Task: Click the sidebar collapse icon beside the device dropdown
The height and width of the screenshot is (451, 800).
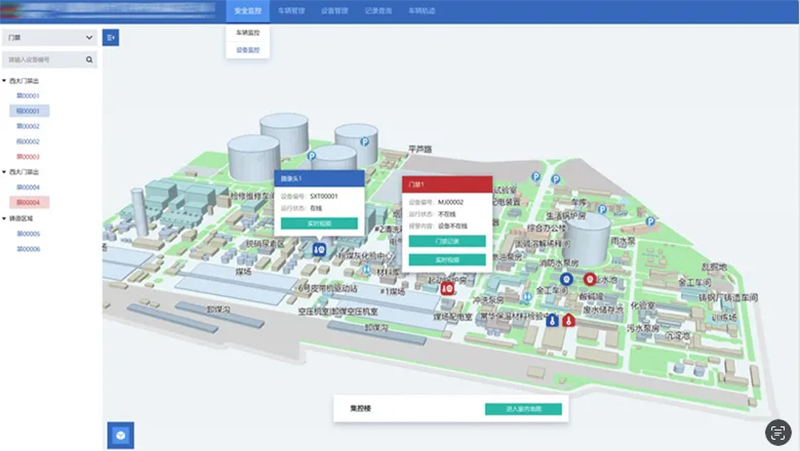Action: [x=110, y=37]
